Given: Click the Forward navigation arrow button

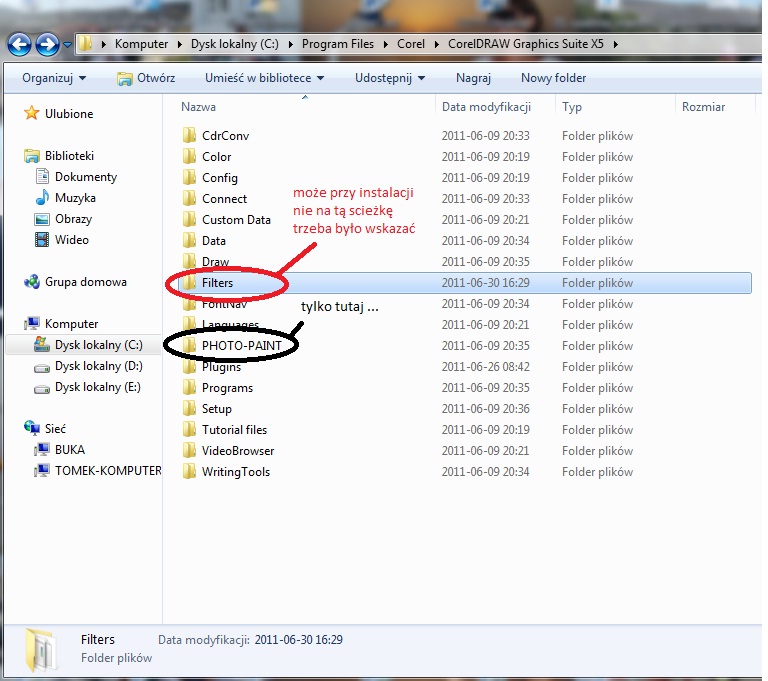Looking at the screenshot, I should pyautogui.click(x=46, y=44).
